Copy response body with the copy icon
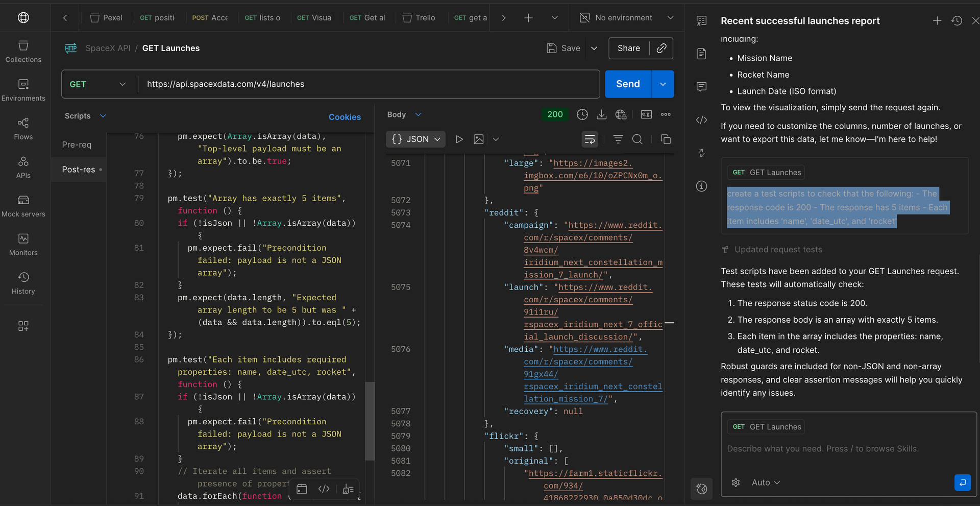The width and height of the screenshot is (980, 506). point(665,139)
